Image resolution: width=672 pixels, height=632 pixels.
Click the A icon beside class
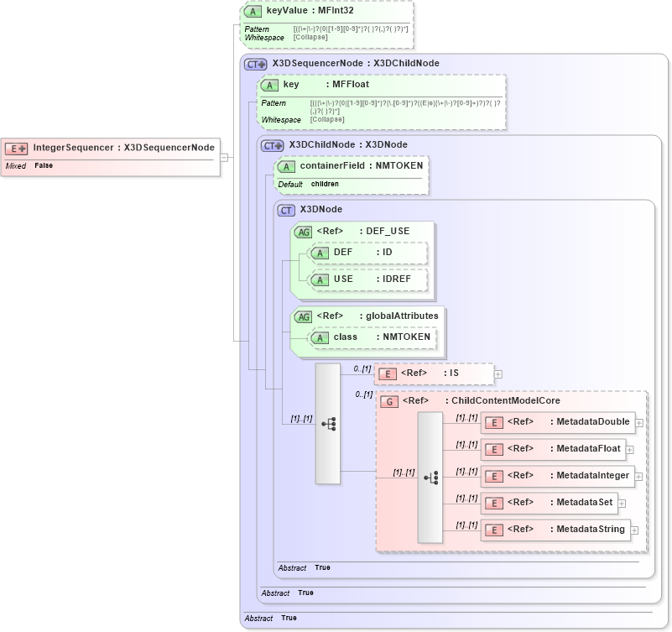coord(320,338)
